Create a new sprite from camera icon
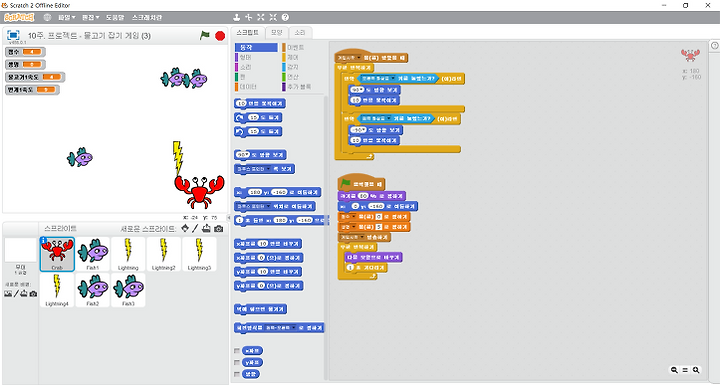 pyautogui.click(x=219, y=228)
